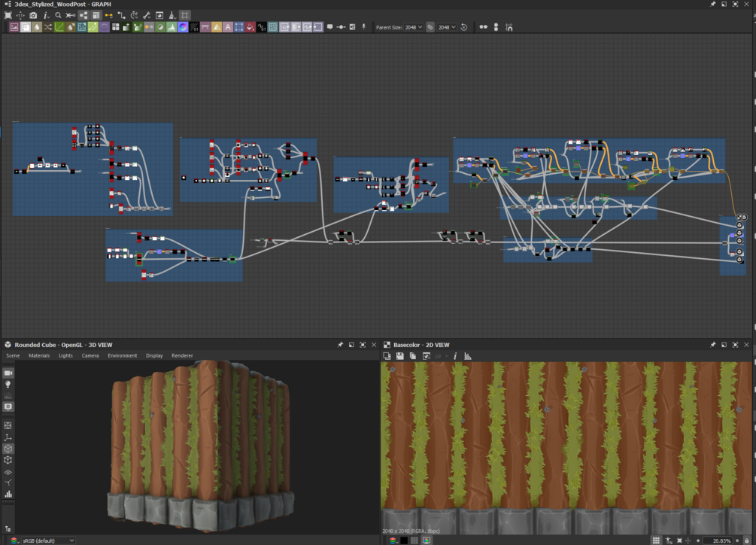Click the 3D view camera icon
Viewport: 756px width, 545px height.
[x=8, y=373]
